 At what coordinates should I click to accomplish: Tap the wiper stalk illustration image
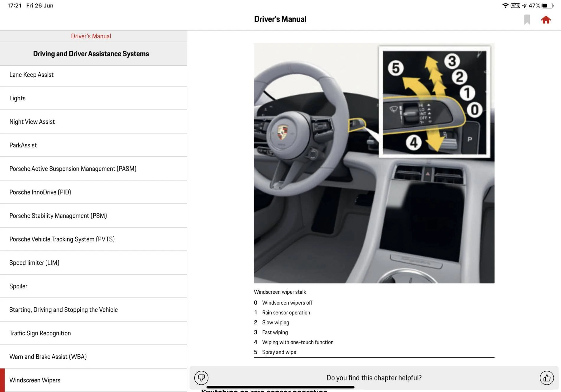(x=374, y=163)
